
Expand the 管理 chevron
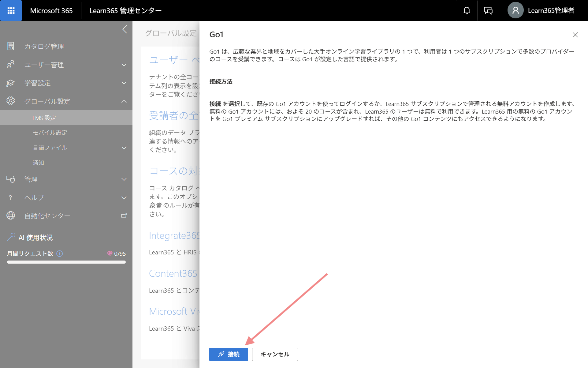coord(124,179)
